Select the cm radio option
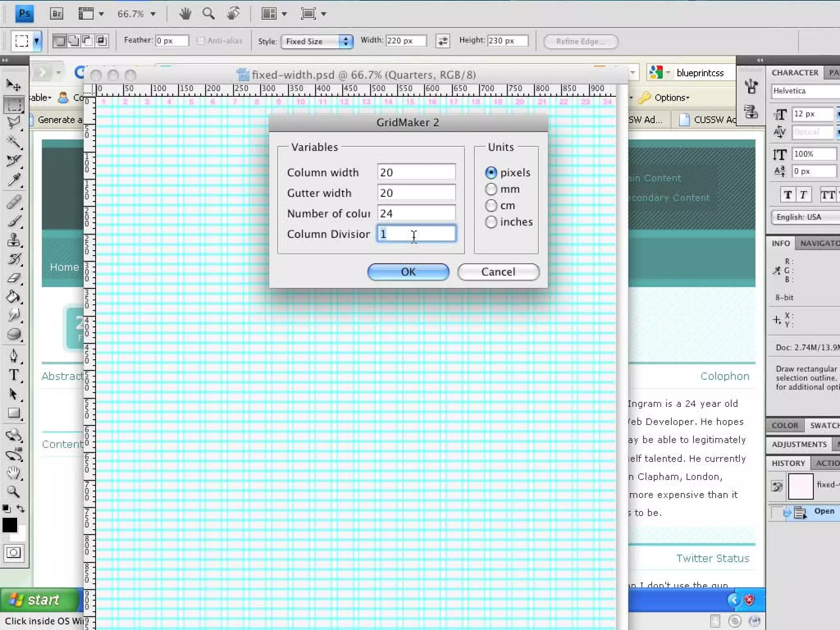Screen dimensions: 840x630 (x=491, y=205)
